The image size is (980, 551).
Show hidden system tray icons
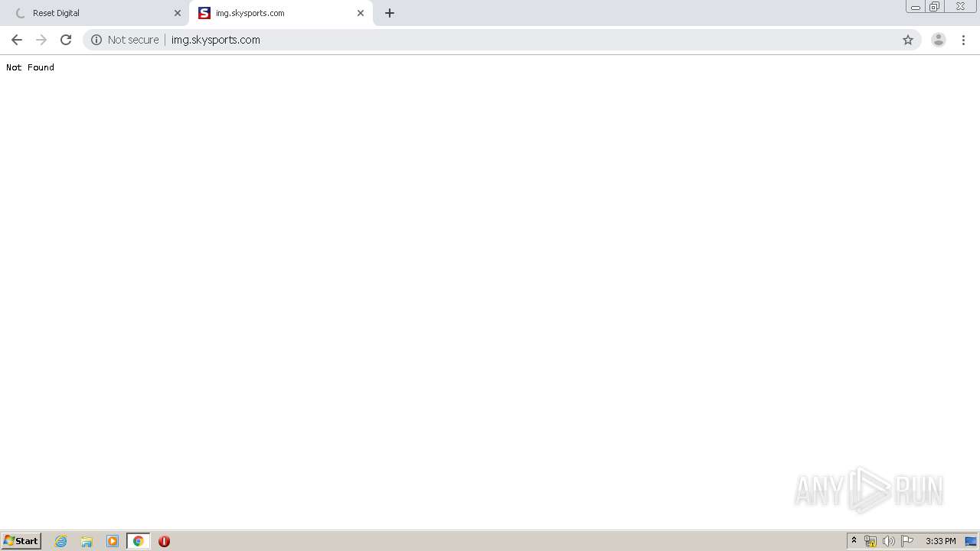click(854, 541)
